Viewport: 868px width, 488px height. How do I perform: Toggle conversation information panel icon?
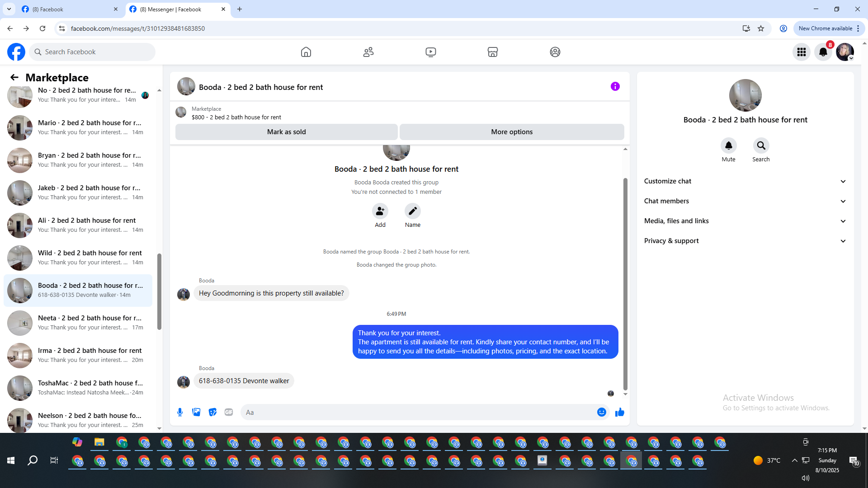[x=615, y=86]
